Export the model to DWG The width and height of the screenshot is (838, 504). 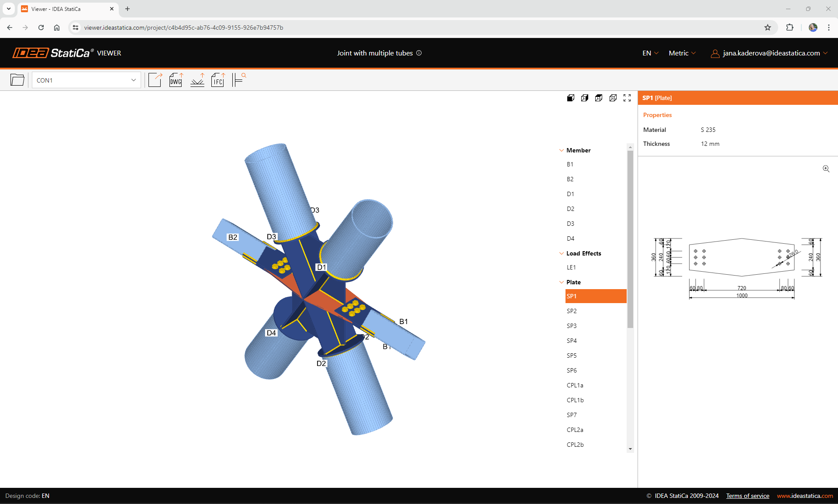tap(176, 80)
